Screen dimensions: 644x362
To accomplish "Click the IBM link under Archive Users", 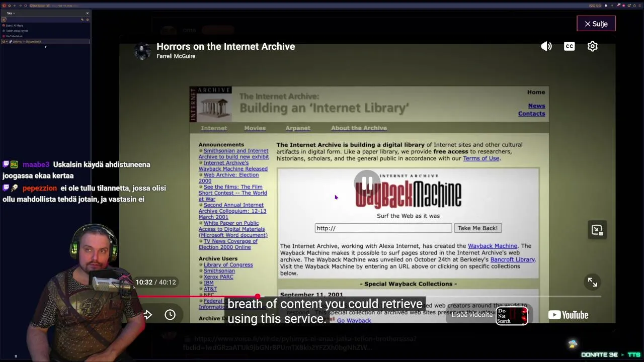I will [x=208, y=283].
